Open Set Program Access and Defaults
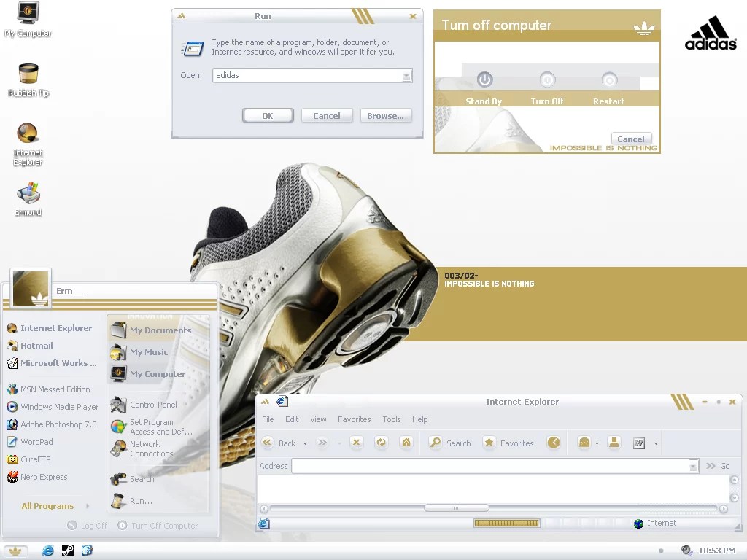747x560 pixels. (x=152, y=427)
